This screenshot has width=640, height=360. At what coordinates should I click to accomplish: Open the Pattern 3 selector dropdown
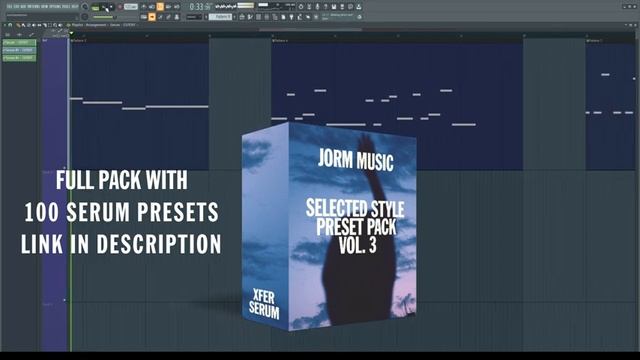(x=220, y=17)
